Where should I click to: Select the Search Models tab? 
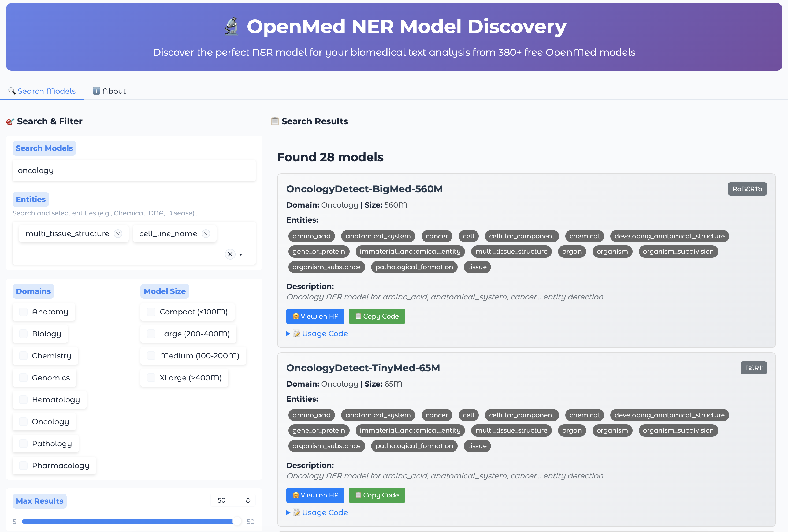tap(42, 91)
